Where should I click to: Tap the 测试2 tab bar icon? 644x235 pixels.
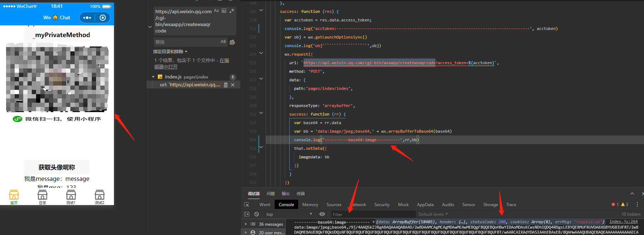100,197
